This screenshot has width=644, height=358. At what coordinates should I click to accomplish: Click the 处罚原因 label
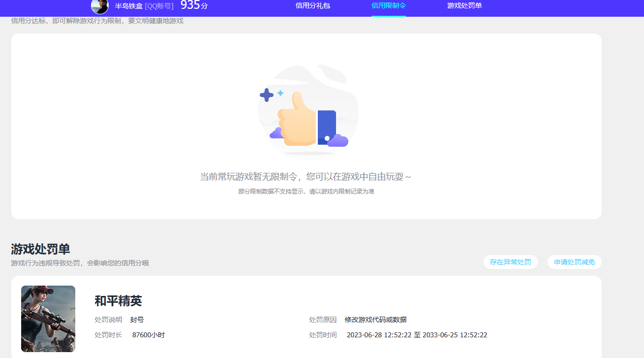point(323,320)
